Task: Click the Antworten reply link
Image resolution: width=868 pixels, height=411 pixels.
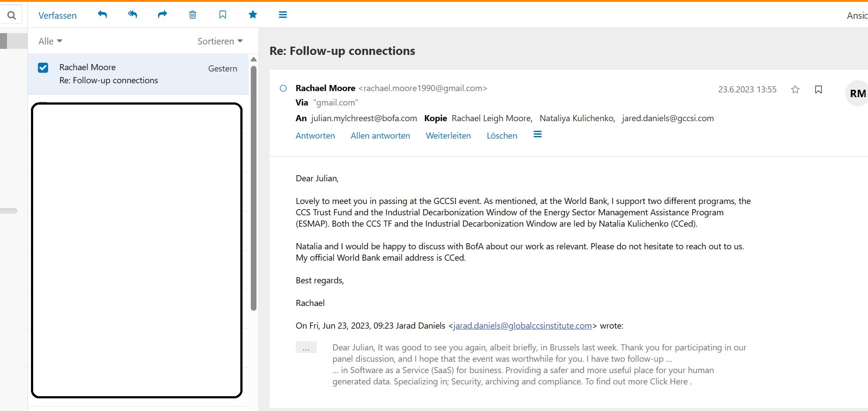Action: click(x=315, y=136)
